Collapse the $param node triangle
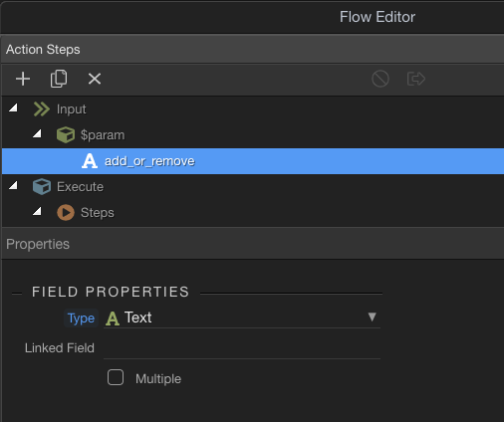Image resolution: width=504 pixels, height=422 pixels. pos(37,133)
